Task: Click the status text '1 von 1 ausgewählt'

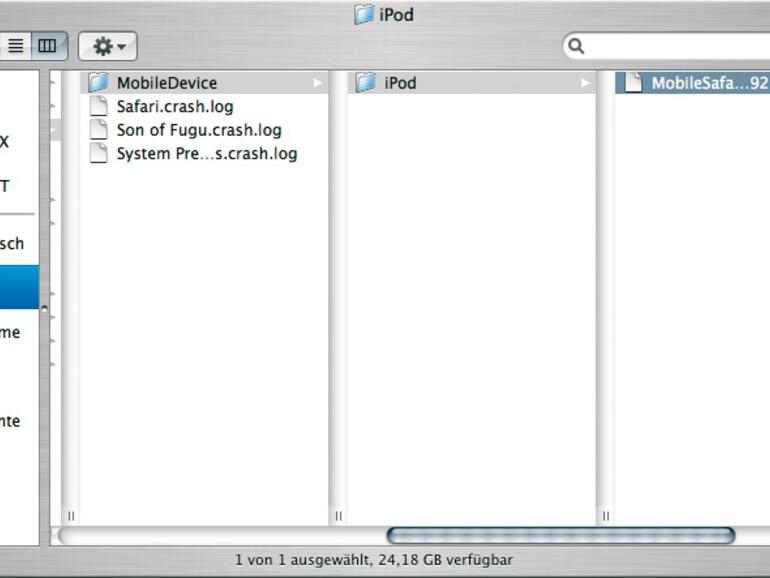Action: point(302,560)
